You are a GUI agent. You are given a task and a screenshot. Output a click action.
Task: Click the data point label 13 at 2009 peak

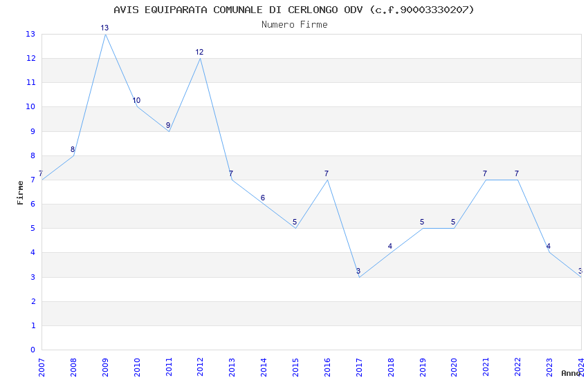pyautogui.click(x=104, y=28)
